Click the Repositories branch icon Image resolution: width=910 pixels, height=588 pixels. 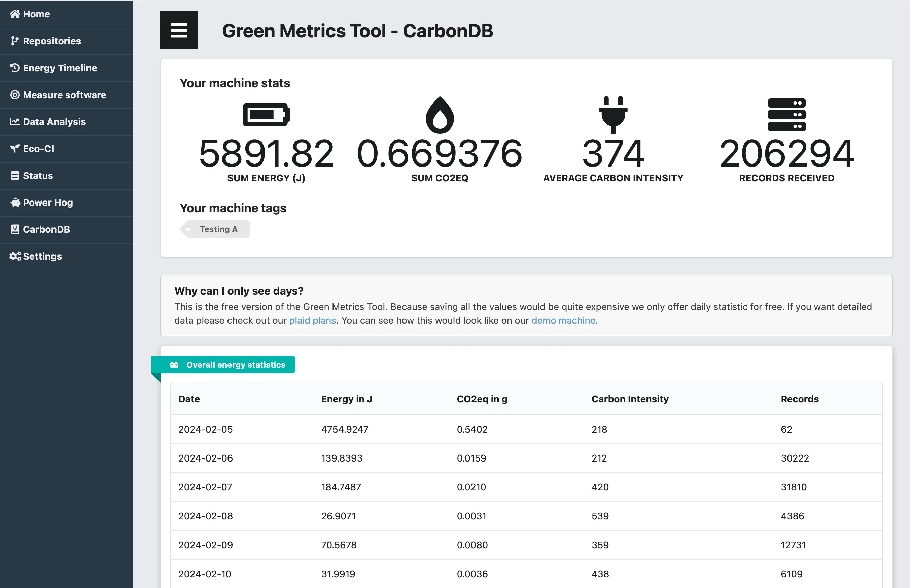[x=15, y=41]
